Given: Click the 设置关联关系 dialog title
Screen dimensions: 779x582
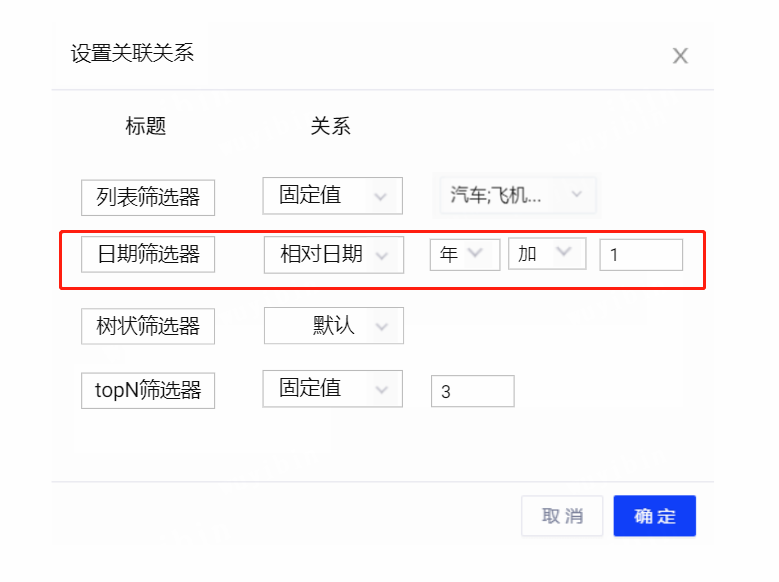Looking at the screenshot, I should tap(132, 54).
